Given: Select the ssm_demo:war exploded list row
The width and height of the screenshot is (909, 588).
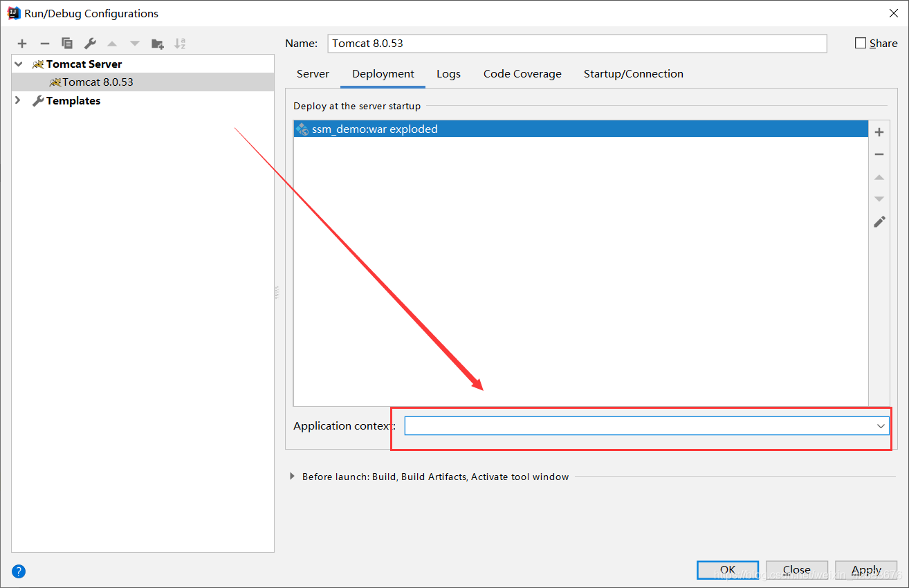Looking at the screenshot, I should [581, 129].
